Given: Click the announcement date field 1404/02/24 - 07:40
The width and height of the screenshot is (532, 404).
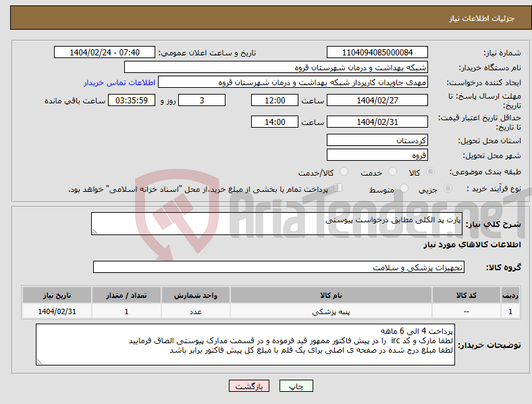Looking at the screenshot, I should tap(105, 53).
